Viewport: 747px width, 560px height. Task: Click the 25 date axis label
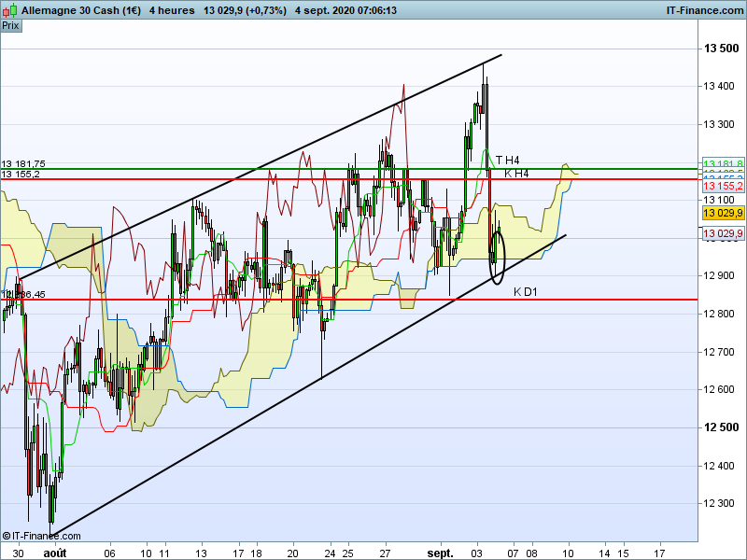[x=347, y=553]
